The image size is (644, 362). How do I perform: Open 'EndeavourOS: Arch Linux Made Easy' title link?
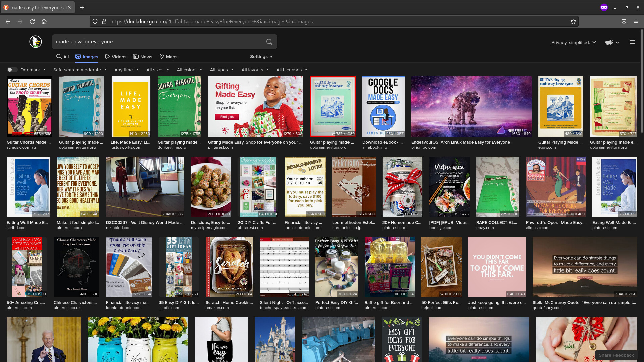[461, 142]
